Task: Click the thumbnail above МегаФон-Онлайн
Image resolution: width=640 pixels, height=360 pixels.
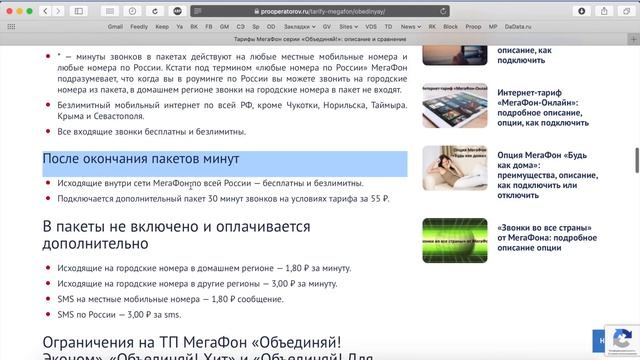Action: tap(455, 56)
